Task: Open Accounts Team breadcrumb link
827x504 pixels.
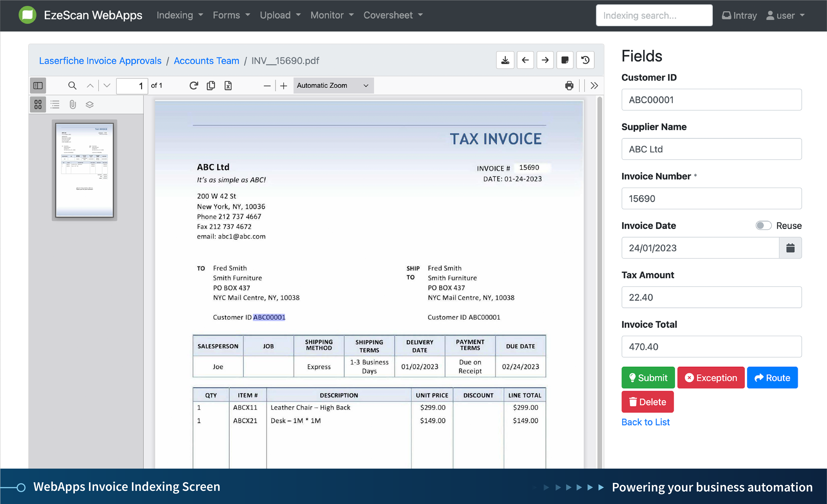Action: pos(206,61)
